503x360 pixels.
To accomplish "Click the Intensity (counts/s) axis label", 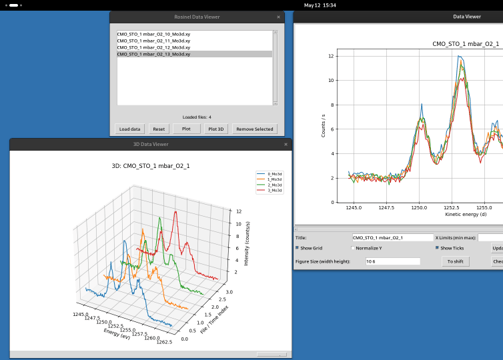I will (x=247, y=244).
